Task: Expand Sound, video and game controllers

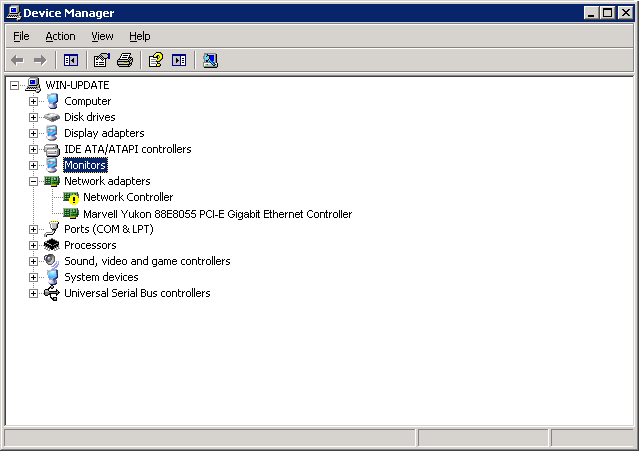Action: (33, 261)
